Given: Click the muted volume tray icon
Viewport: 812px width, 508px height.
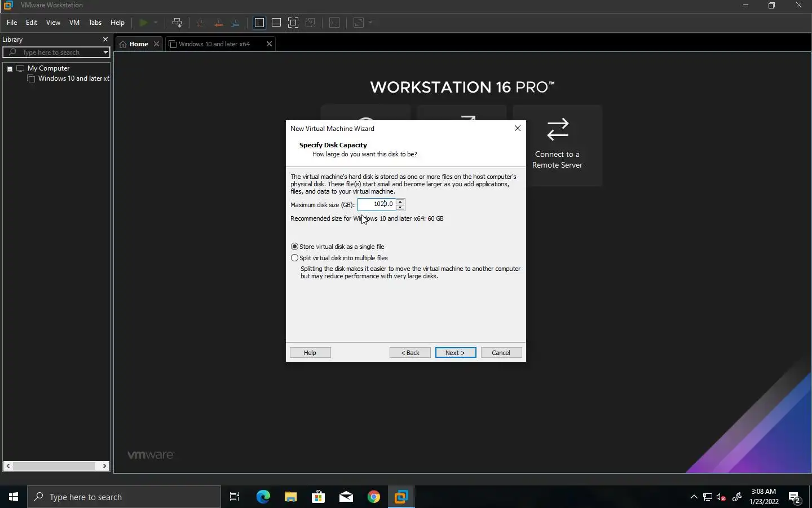Looking at the screenshot, I should pos(721,497).
